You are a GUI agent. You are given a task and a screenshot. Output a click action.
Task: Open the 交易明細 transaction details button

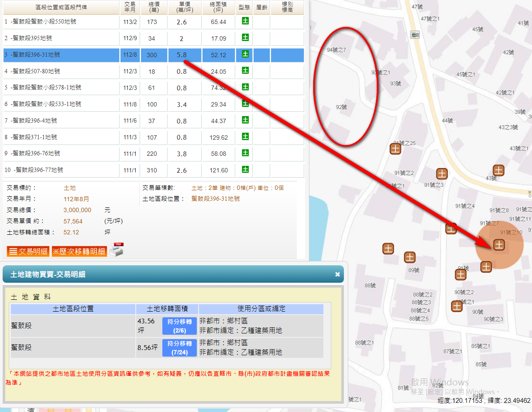[x=28, y=251]
